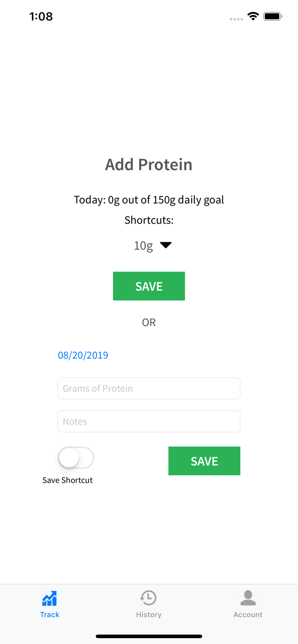Screen dimensions: 298x644
Task: Click the black dropdown triangle beside 10g
Action: pos(166,245)
